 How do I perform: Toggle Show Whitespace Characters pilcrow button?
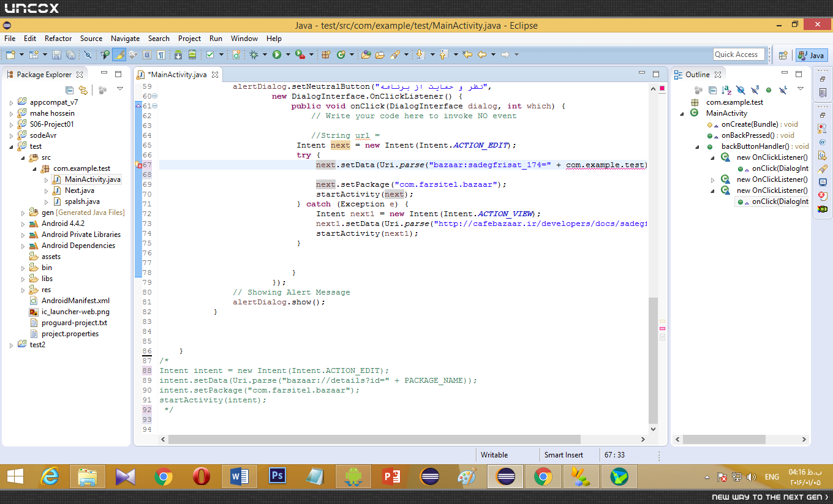point(160,55)
